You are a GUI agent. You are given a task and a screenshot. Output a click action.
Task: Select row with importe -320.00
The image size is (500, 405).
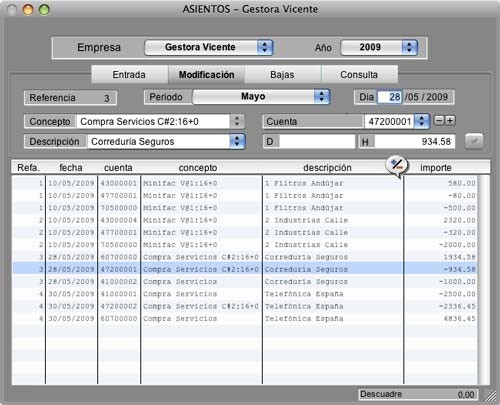coord(245,233)
